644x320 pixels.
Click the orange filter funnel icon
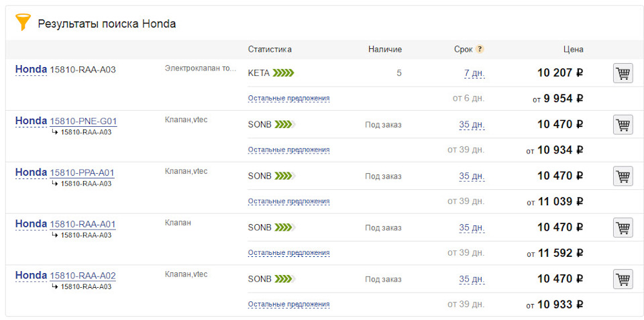23,22
